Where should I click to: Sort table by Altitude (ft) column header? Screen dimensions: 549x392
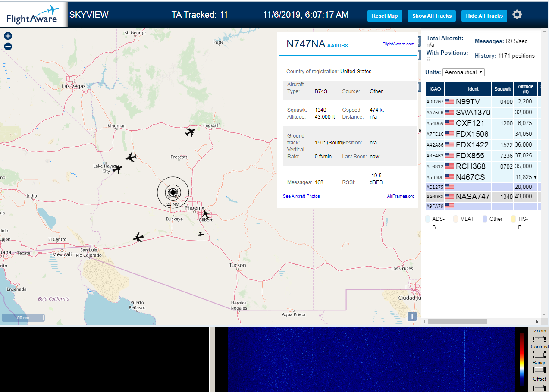point(526,89)
